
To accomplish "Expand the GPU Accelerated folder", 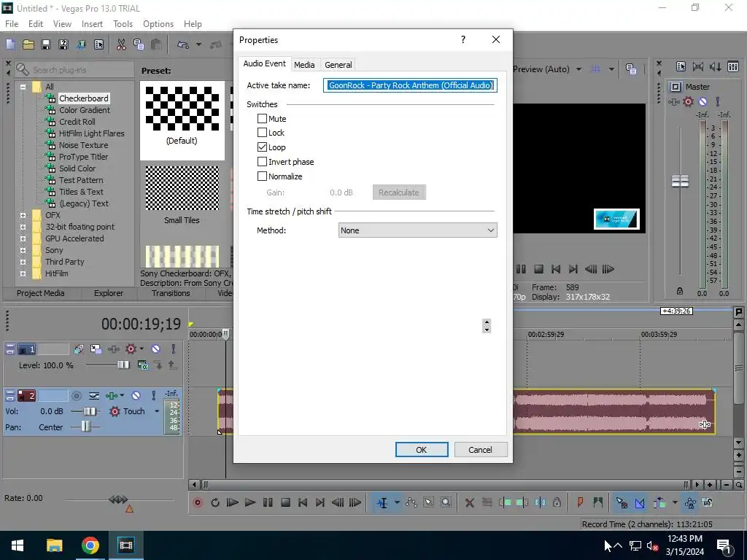I will tap(23, 238).
